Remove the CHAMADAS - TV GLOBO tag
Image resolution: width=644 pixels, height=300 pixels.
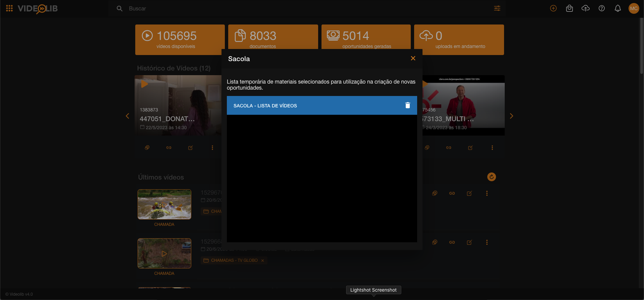(262, 260)
